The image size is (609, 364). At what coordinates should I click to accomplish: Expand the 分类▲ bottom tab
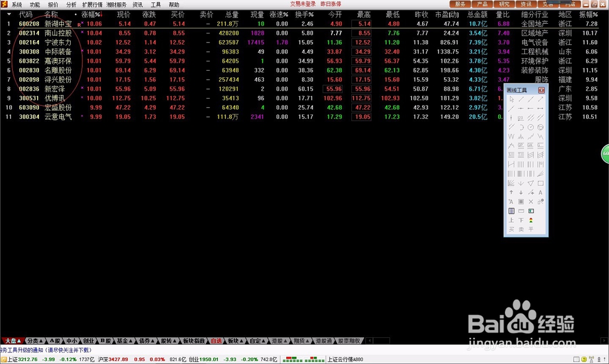35,341
